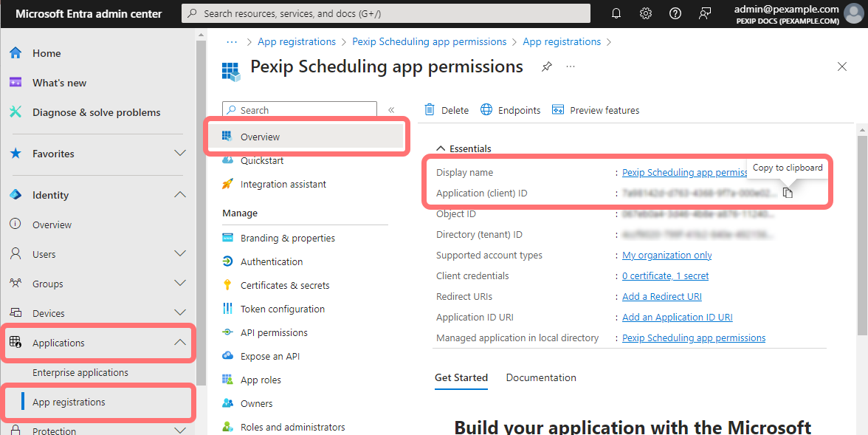Switch to the Documentation tab
This screenshot has height=435, width=868.
[x=541, y=377]
